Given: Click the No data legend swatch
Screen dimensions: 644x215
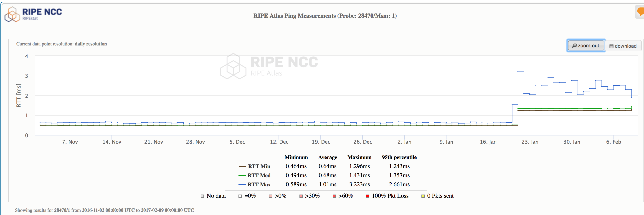Looking at the screenshot, I should (x=202, y=196).
